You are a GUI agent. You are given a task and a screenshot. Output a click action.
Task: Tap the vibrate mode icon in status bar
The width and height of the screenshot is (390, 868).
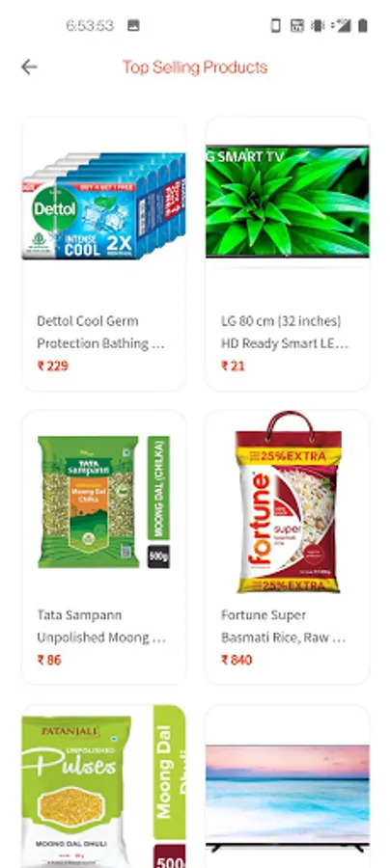[x=318, y=25]
